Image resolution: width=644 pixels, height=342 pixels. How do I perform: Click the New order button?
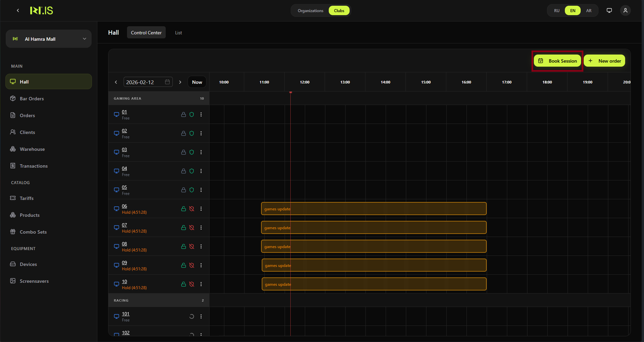click(605, 61)
